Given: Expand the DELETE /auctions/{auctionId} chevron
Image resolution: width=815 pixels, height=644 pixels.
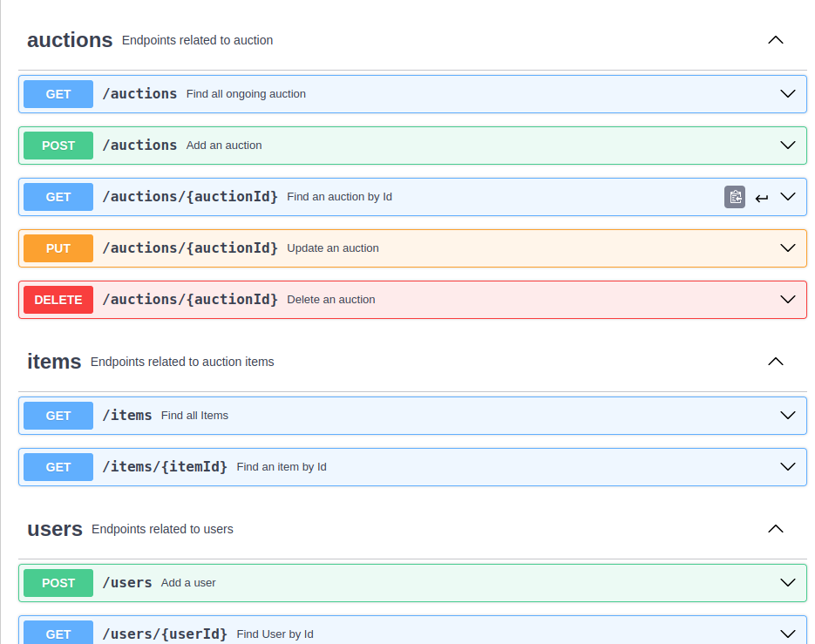Looking at the screenshot, I should 787,300.
